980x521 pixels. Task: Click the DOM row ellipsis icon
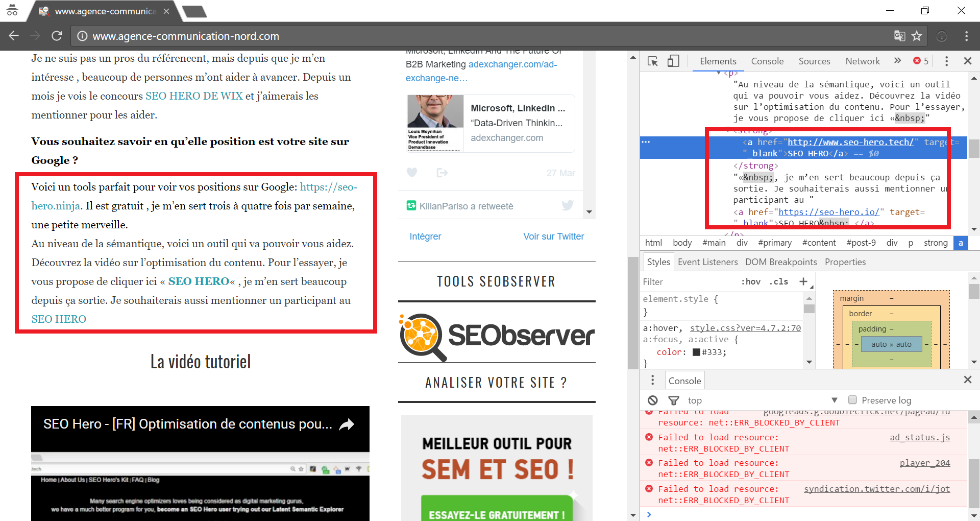click(x=646, y=142)
